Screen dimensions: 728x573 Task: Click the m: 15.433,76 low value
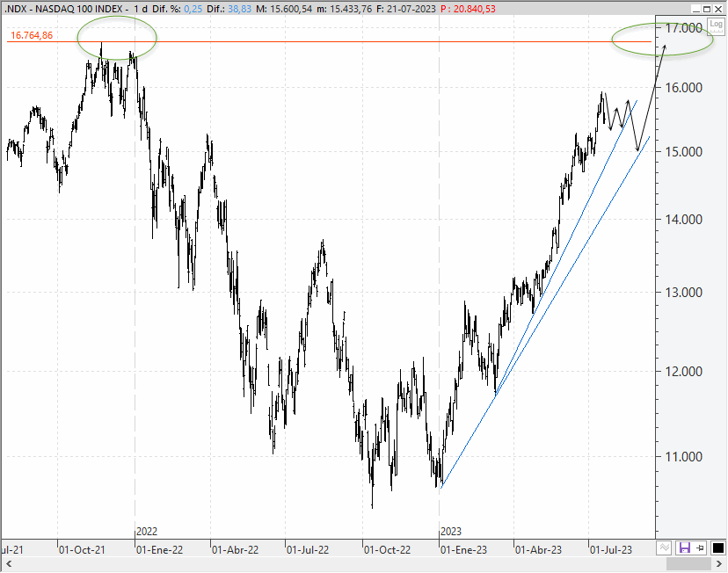(345, 9)
